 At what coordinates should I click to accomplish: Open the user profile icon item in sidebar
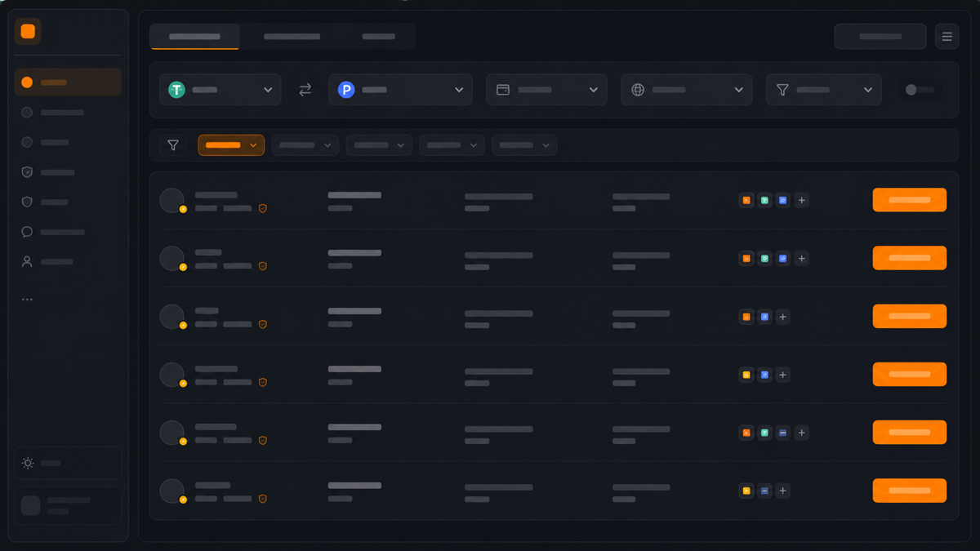pos(68,262)
